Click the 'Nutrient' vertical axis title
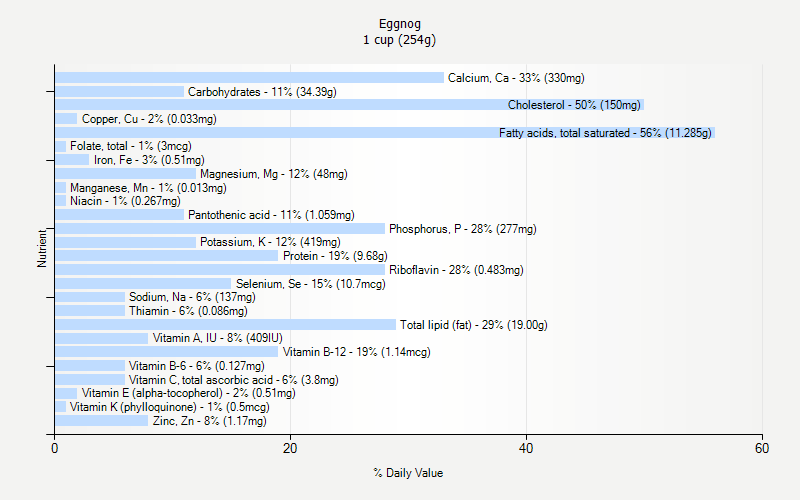 (x=42, y=248)
